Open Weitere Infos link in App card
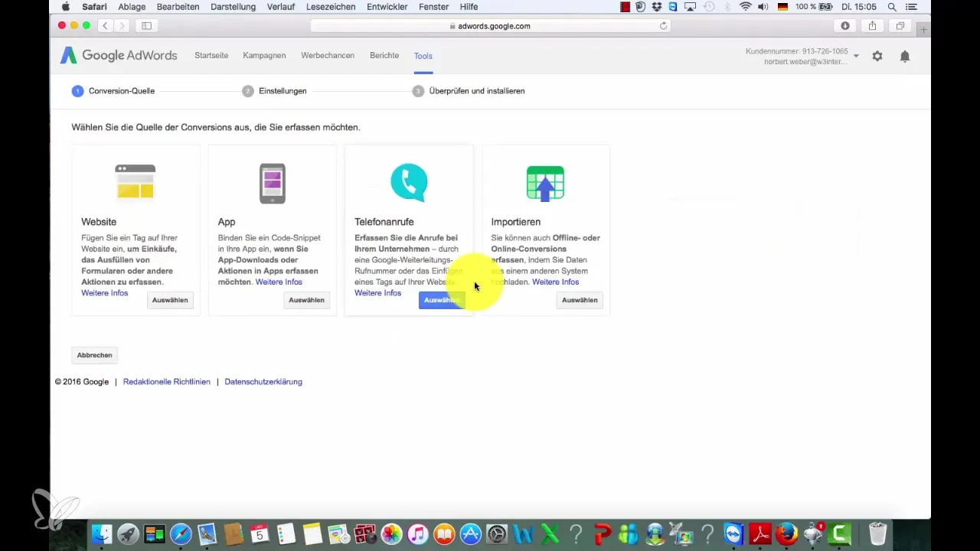The height and width of the screenshot is (551, 980). [x=279, y=282]
